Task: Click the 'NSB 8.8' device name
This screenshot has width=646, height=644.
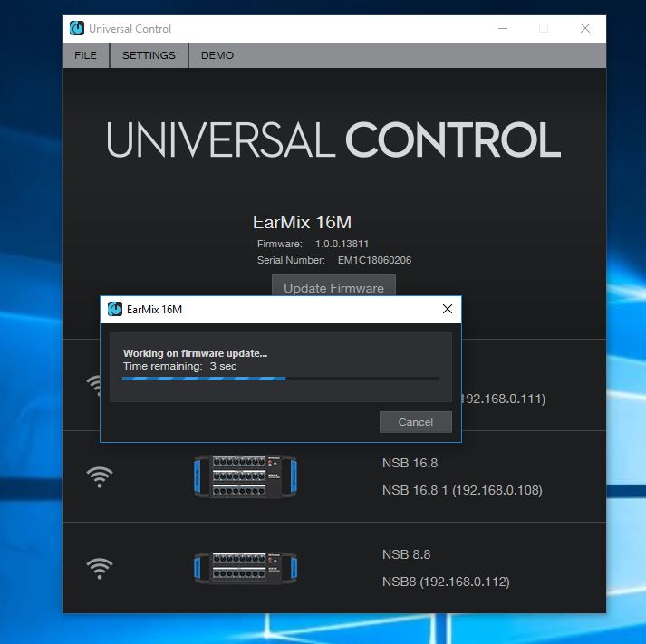Action: (406, 554)
